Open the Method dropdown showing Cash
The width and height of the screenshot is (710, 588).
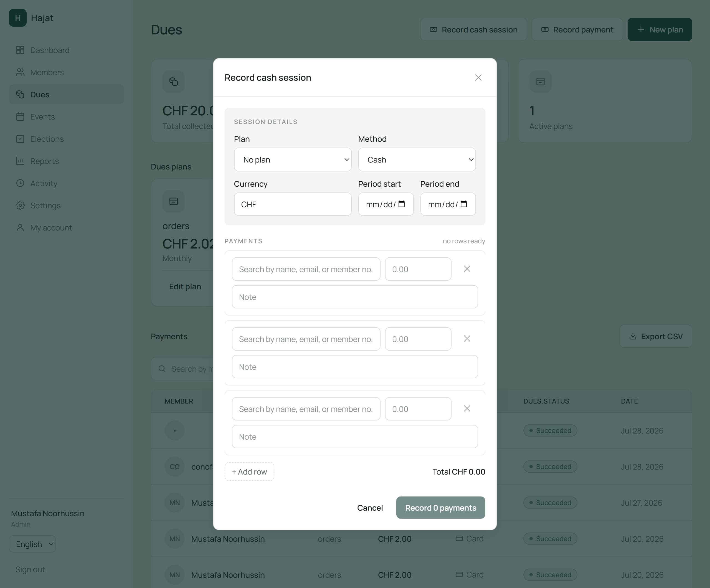click(x=417, y=159)
